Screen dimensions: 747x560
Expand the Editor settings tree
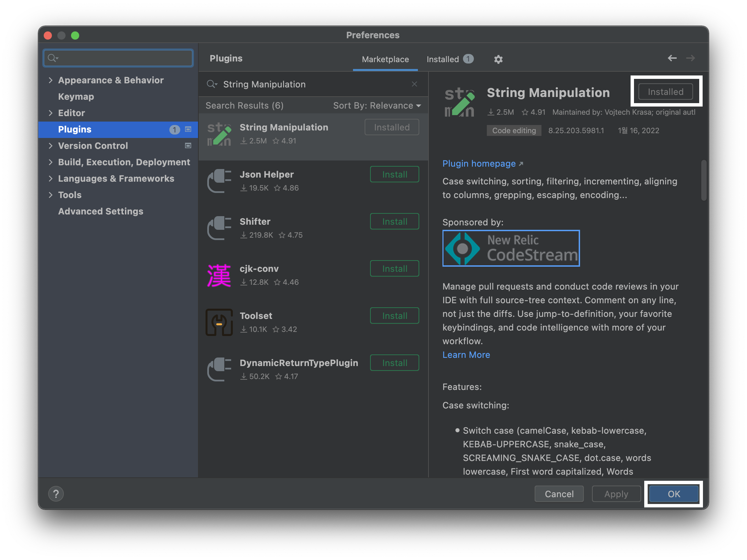pyautogui.click(x=51, y=113)
